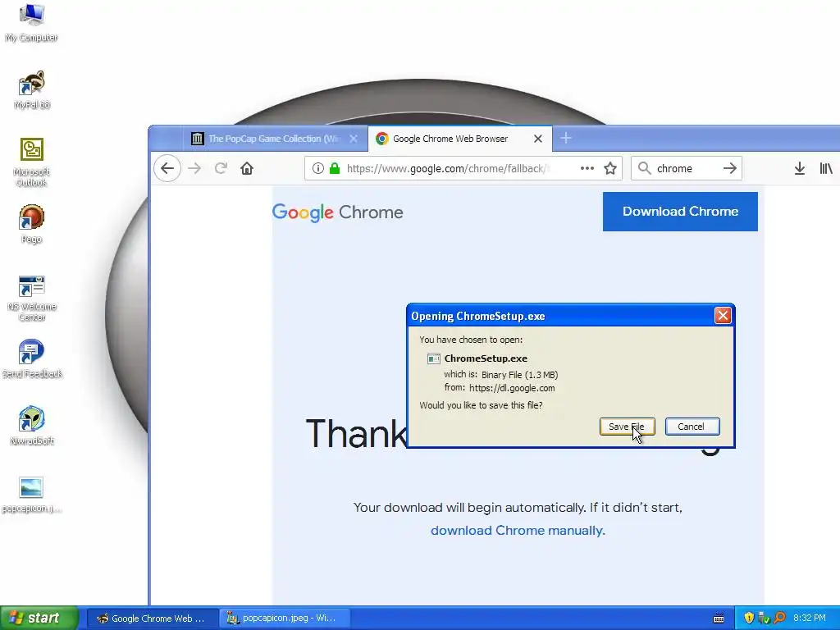Launch NiwradSoft desktop shortcut
Screen dimensions: 840x630
(x=32, y=427)
